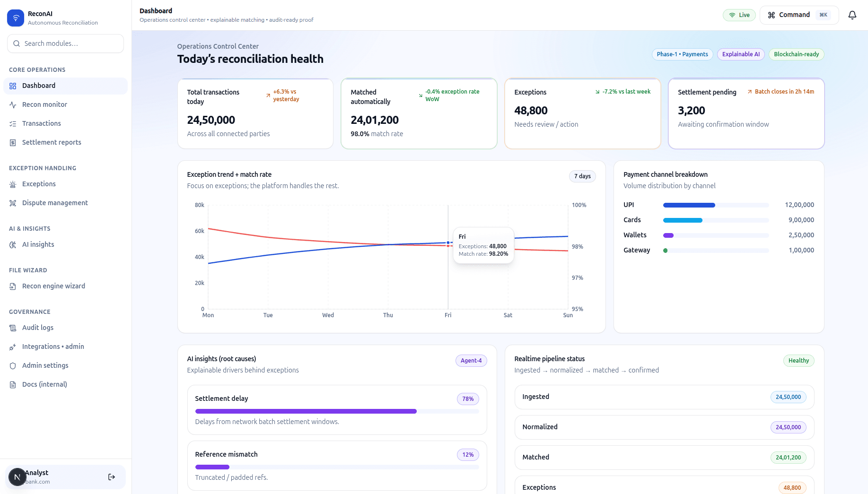
Task: Click the Exceptions bug icon
Action: (x=13, y=184)
